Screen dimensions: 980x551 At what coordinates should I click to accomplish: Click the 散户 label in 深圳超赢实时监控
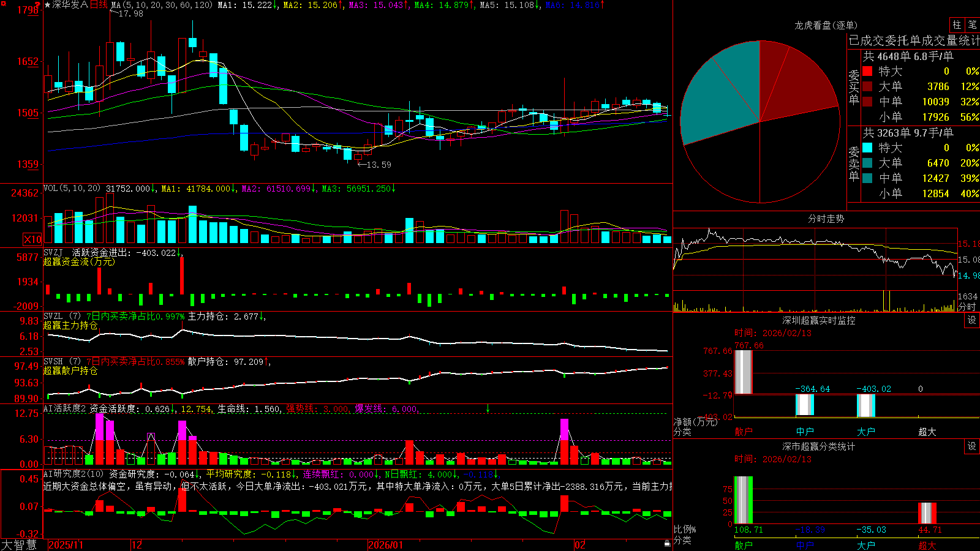click(744, 432)
